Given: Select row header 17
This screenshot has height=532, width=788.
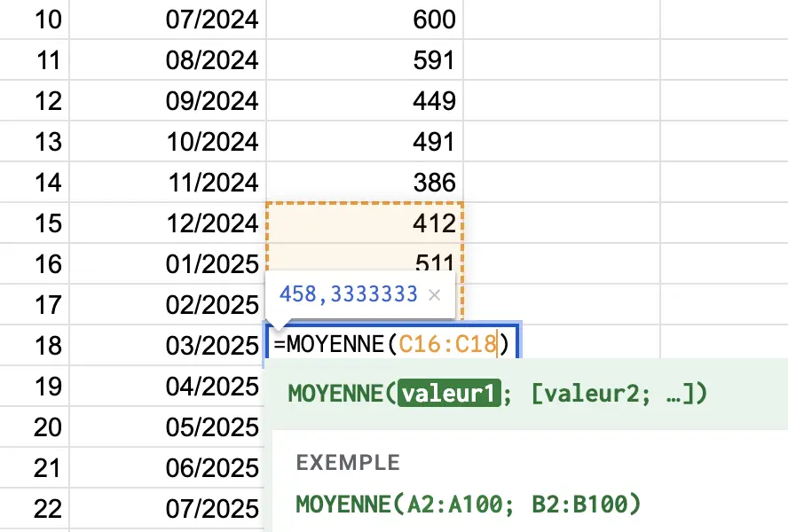Looking at the screenshot, I should (35, 304).
